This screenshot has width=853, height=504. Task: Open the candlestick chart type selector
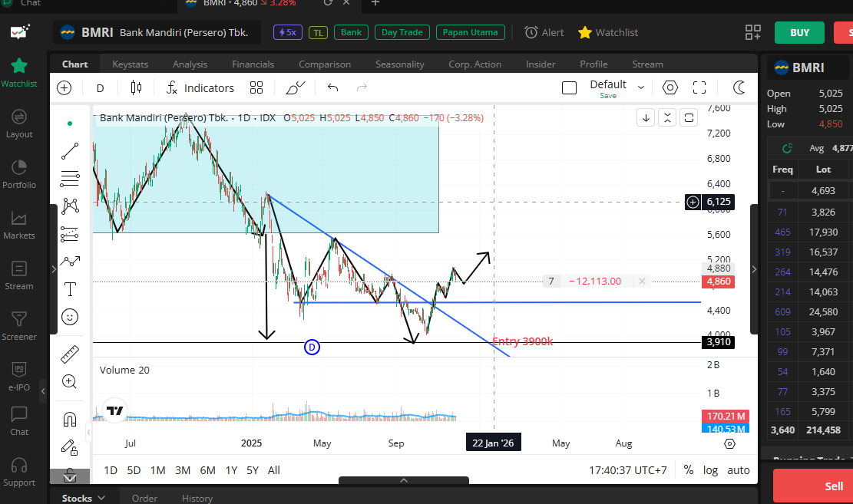(136, 87)
